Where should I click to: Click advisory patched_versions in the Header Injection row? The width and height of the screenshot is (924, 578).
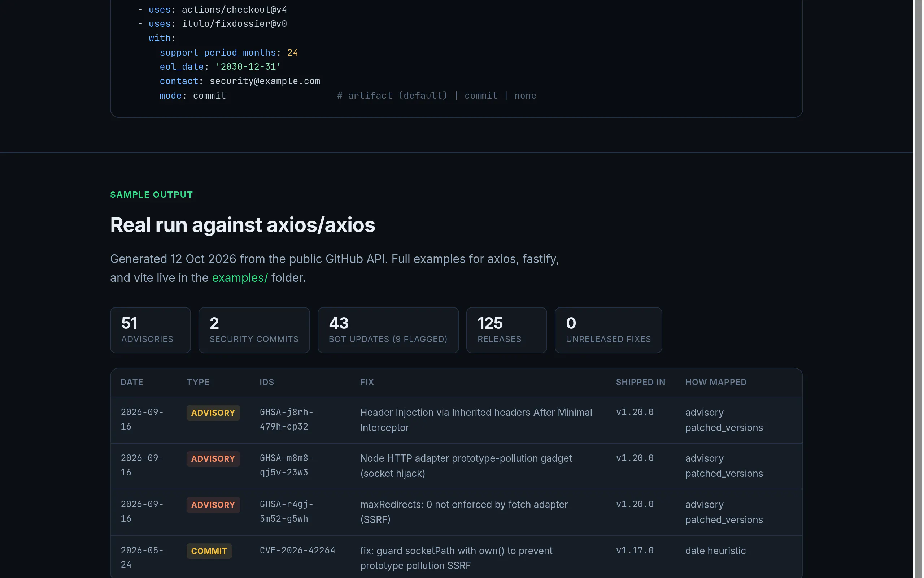pyautogui.click(x=724, y=420)
